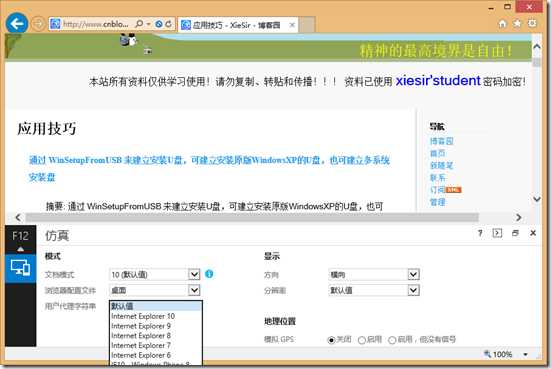Choose Internet Explorer 9 user agent
Viewport: 551px width, 369px height.
coord(156,326)
